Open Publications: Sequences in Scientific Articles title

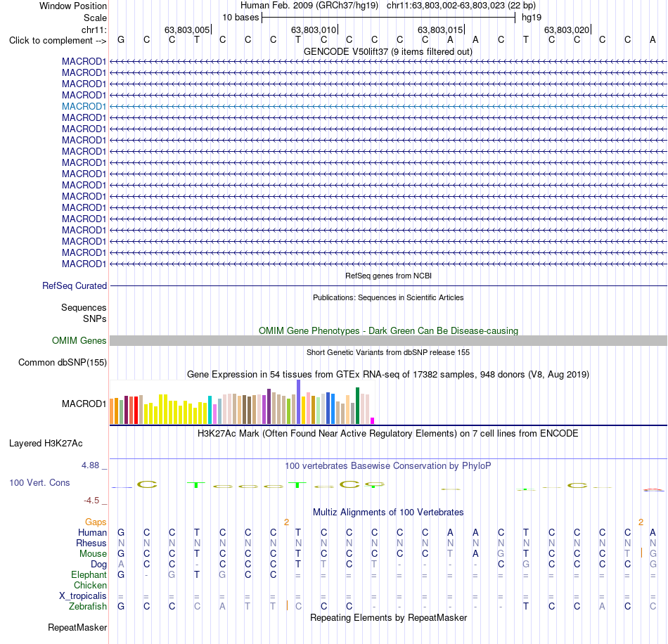click(x=388, y=297)
